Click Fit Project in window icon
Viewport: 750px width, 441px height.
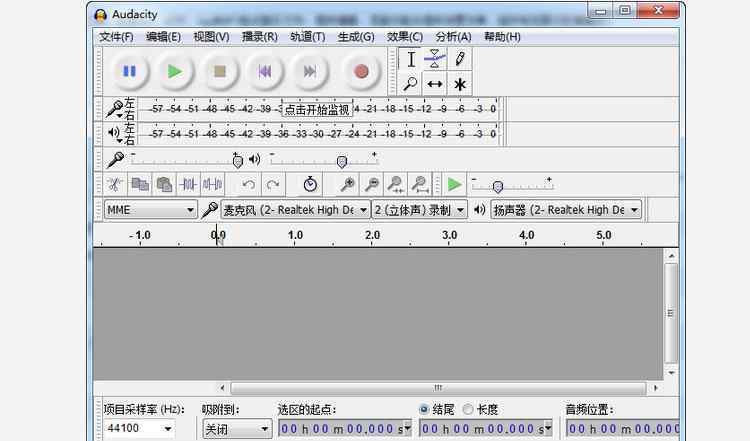(420, 185)
